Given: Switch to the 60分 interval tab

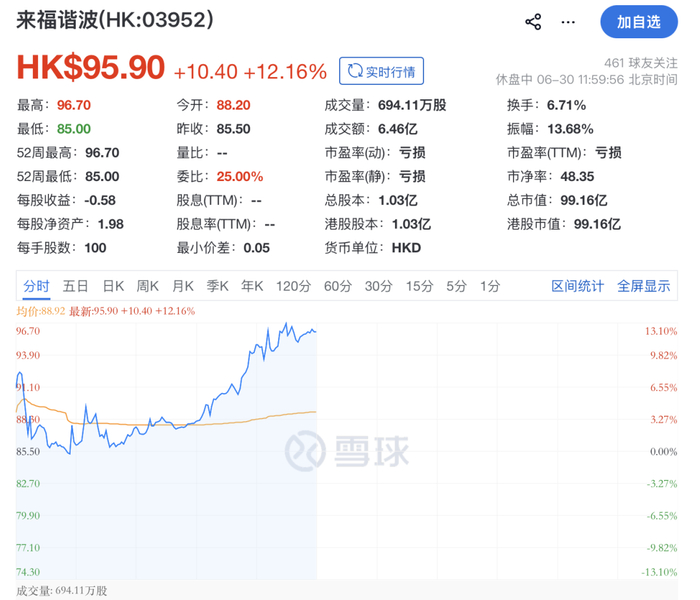Looking at the screenshot, I should tap(338, 286).
